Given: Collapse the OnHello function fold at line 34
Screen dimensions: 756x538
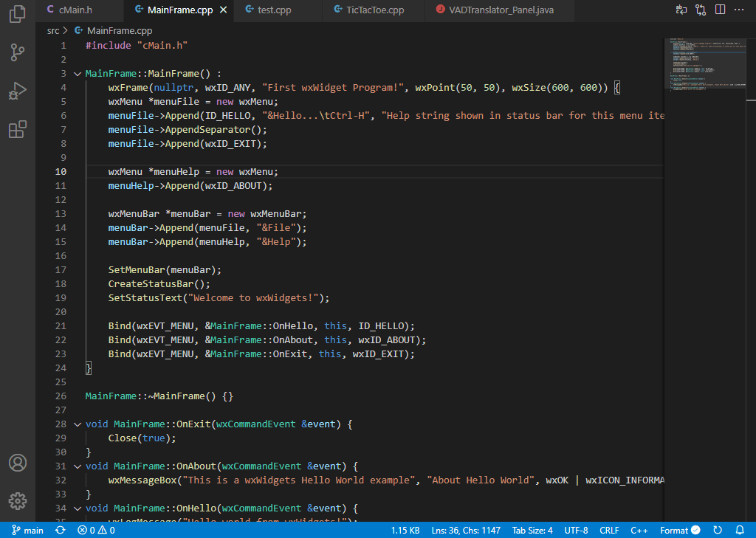Looking at the screenshot, I should click(77, 508).
